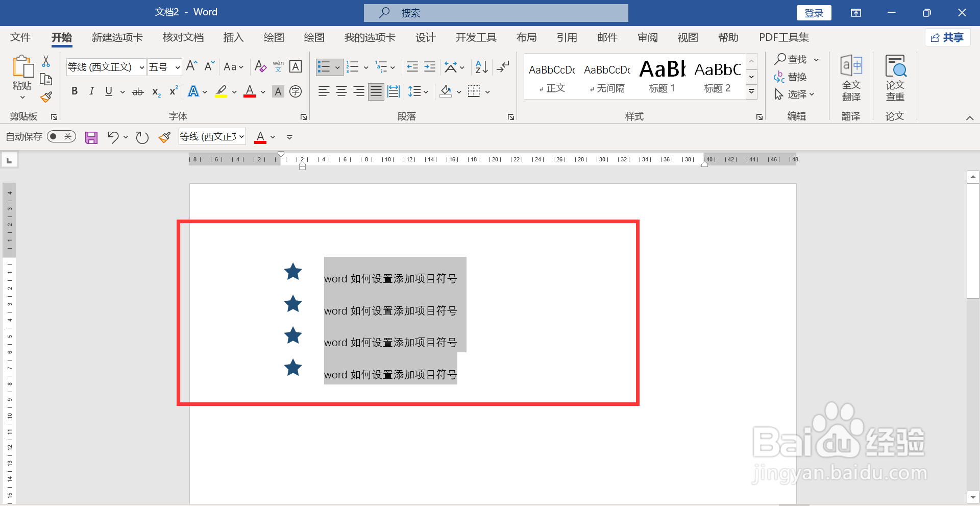Click the distributed alignment icon

point(394,91)
